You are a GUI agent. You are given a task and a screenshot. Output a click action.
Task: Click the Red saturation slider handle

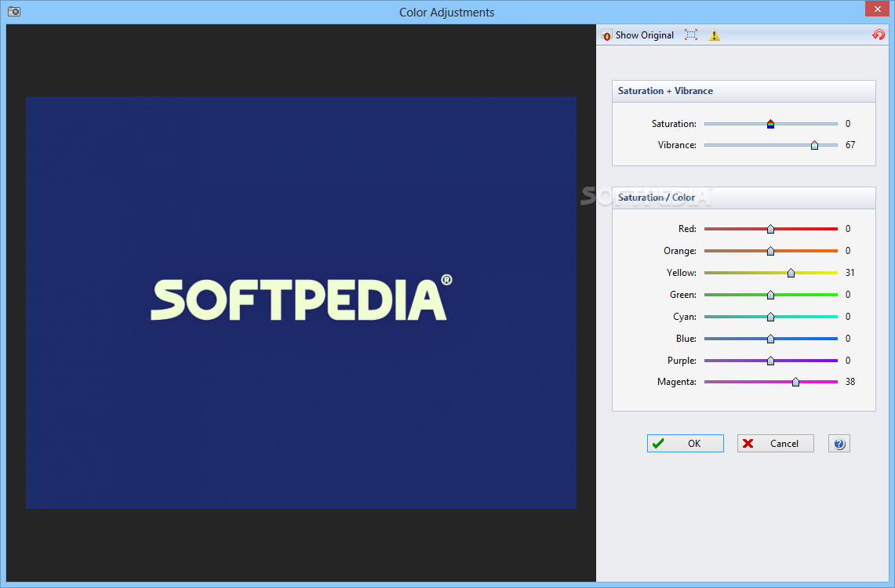click(770, 229)
